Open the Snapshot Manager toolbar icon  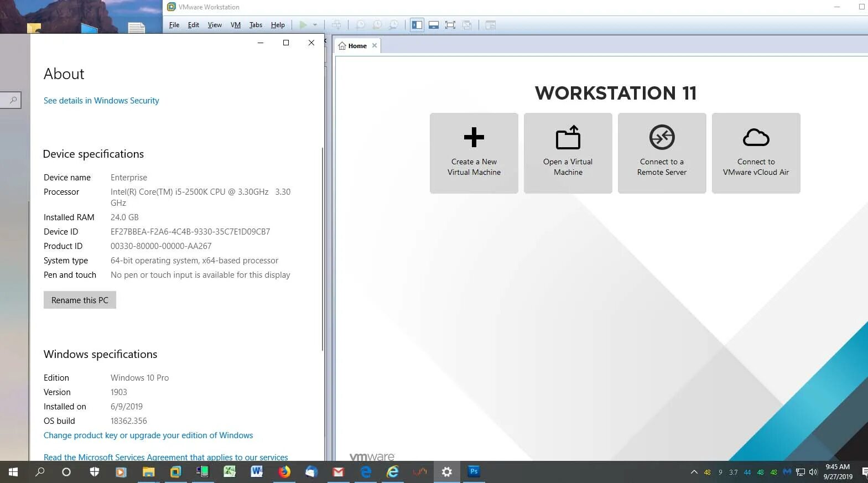[393, 25]
